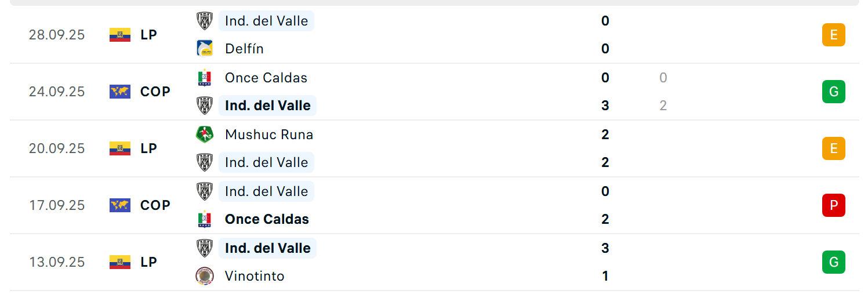
Task: Click the green G badge for 24.09.25 match
Action: [x=833, y=92]
